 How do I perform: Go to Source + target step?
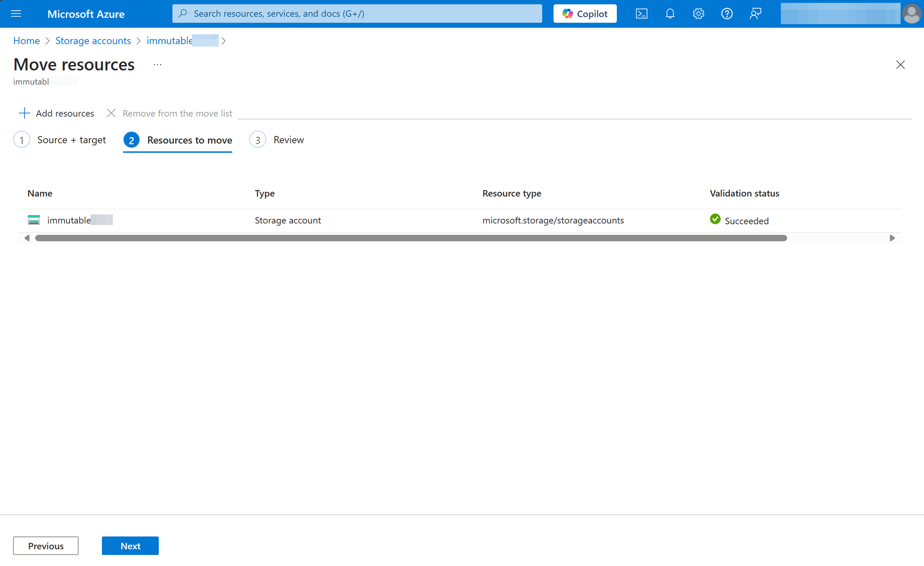click(x=60, y=140)
